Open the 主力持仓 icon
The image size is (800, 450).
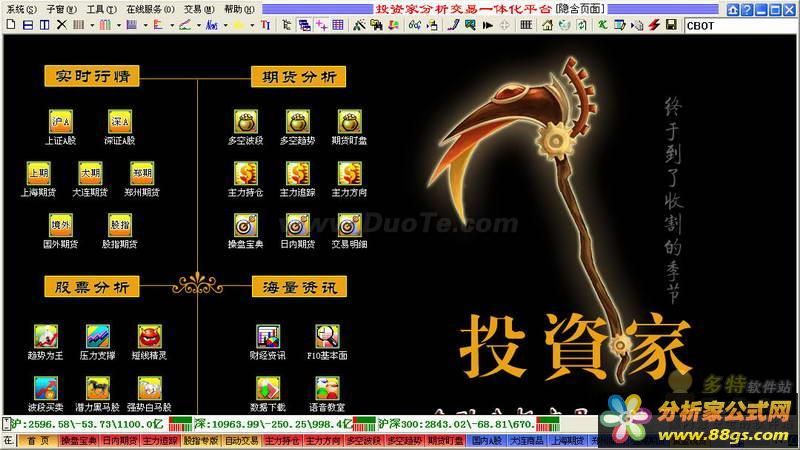tap(246, 173)
